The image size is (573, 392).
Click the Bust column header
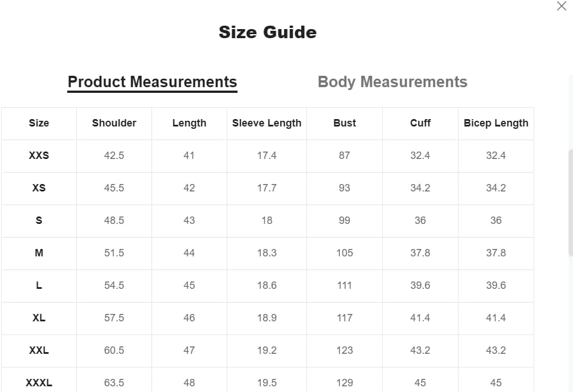(x=345, y=123)
